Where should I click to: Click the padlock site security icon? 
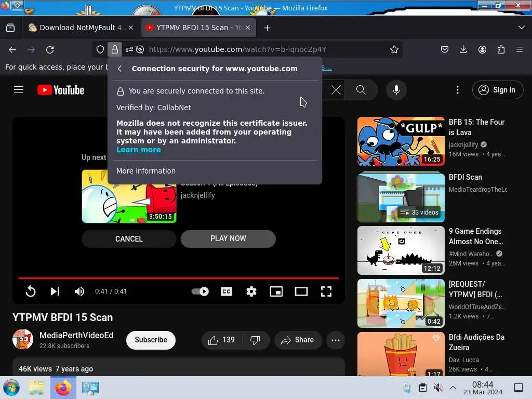(115, 49)
